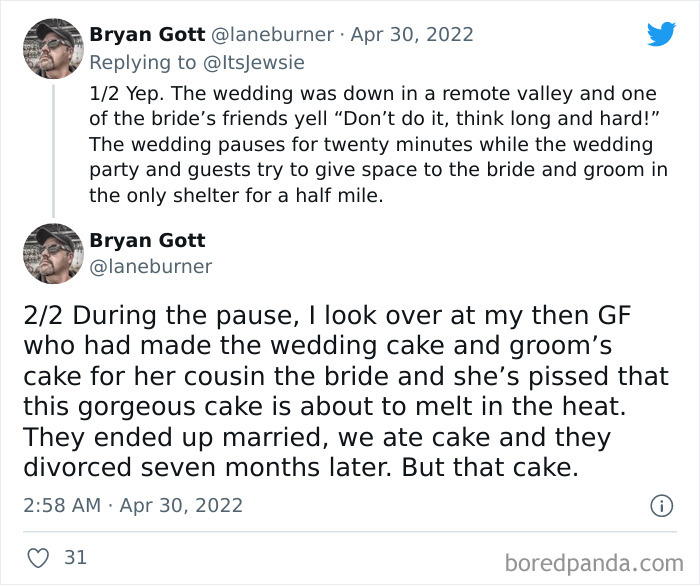Image resolution: width=700 pixels, height=585 pixels.
Task: Click the date following 2:58 AM
Action: [181, 505]
